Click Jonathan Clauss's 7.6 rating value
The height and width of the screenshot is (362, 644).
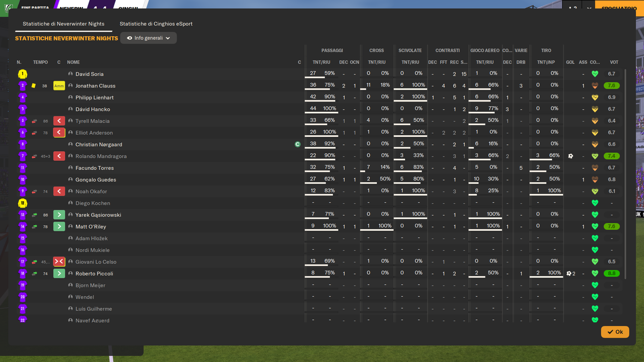[x=612, y=86]
